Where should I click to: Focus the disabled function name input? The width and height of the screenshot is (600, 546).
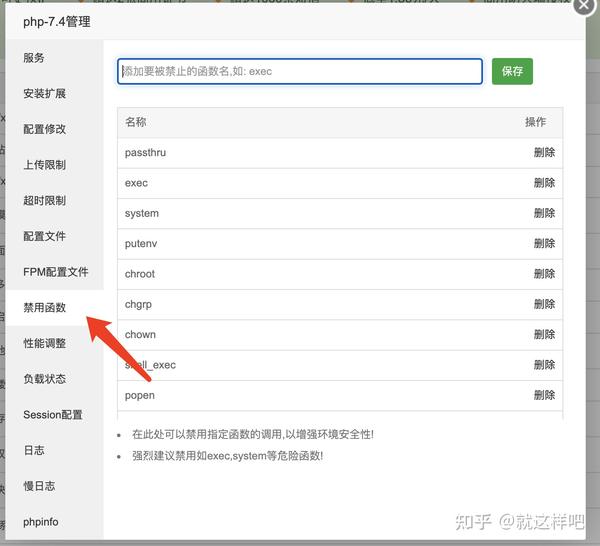[300, 71]
